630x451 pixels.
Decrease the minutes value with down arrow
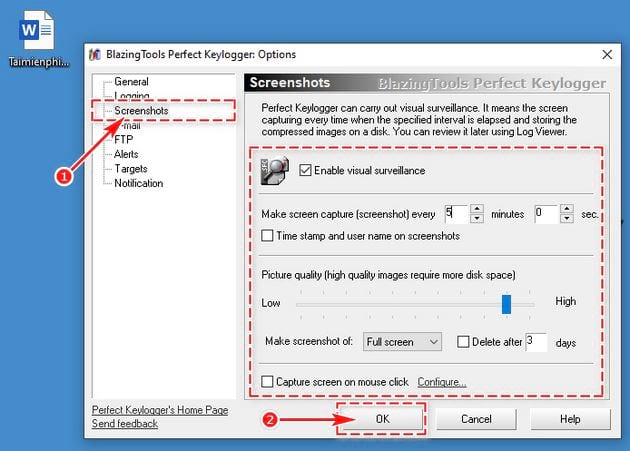477,218
